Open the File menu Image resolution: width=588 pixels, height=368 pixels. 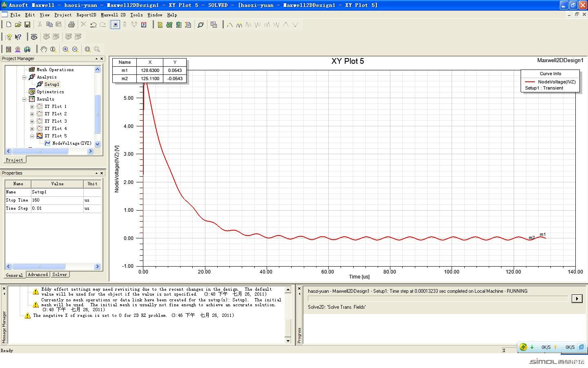click(x=15, y=15)
